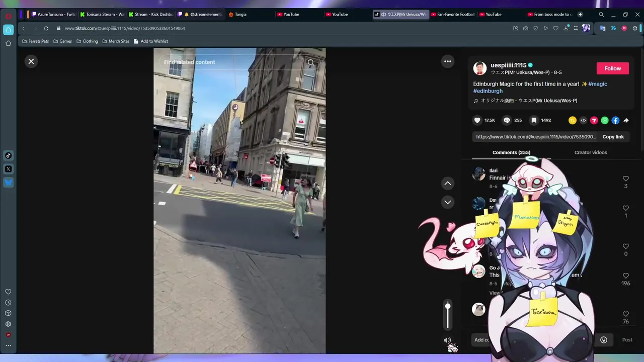Viewport: 644px width, 362px height.
Task: Open a new browser tab
Action: click(580, 14)
